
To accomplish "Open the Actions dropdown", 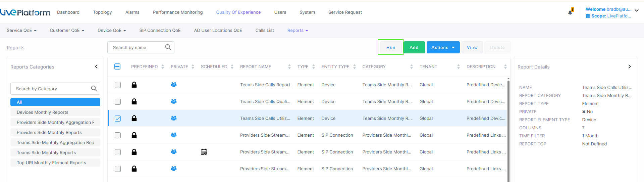I will tap(443, 47).
